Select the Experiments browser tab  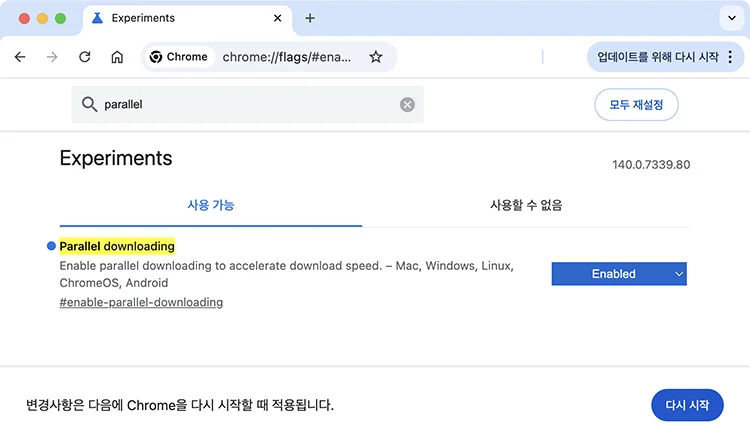click(187, 18)
